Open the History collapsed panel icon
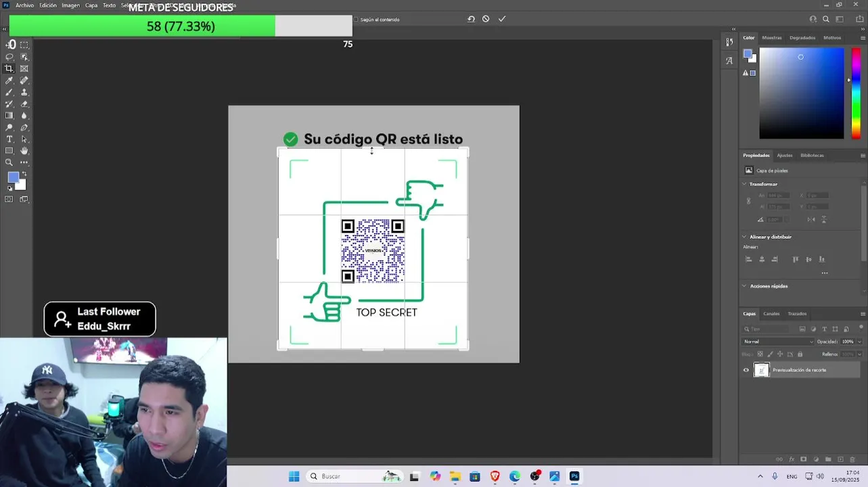Viewport: 868px width, 487px height. (729, 42)
